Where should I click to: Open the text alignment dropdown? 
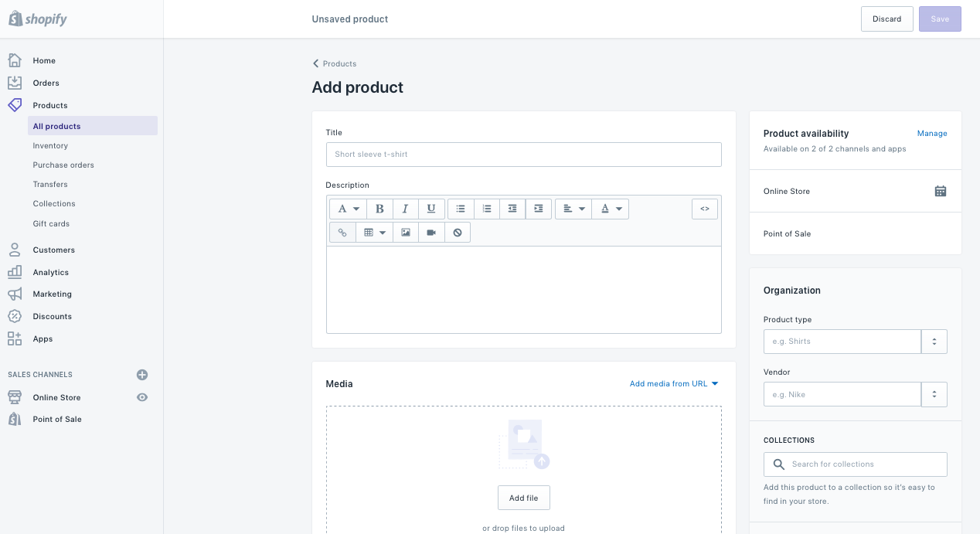pyautogui.click(x=573, y=209)
